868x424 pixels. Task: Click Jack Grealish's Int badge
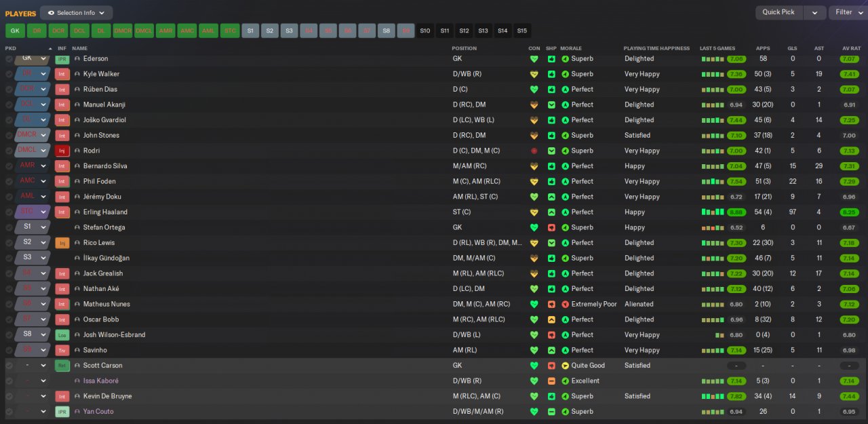pos(62,273)
